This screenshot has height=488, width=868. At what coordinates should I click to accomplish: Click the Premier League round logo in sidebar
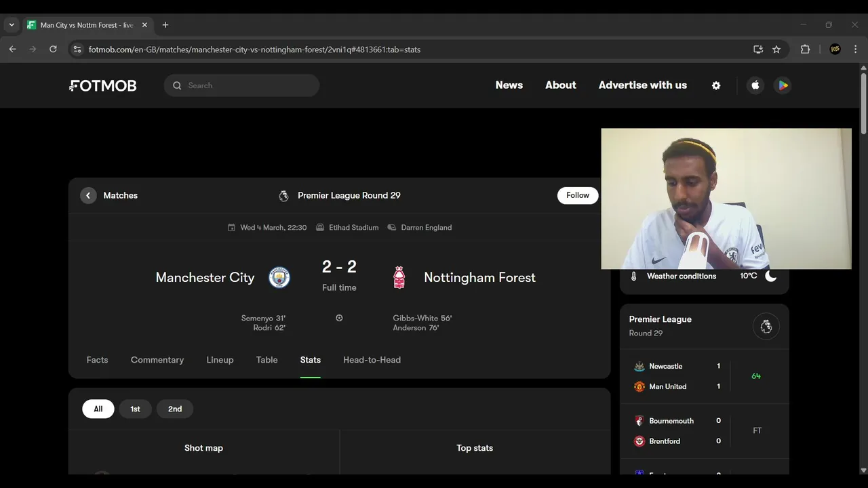pos(766,327)
